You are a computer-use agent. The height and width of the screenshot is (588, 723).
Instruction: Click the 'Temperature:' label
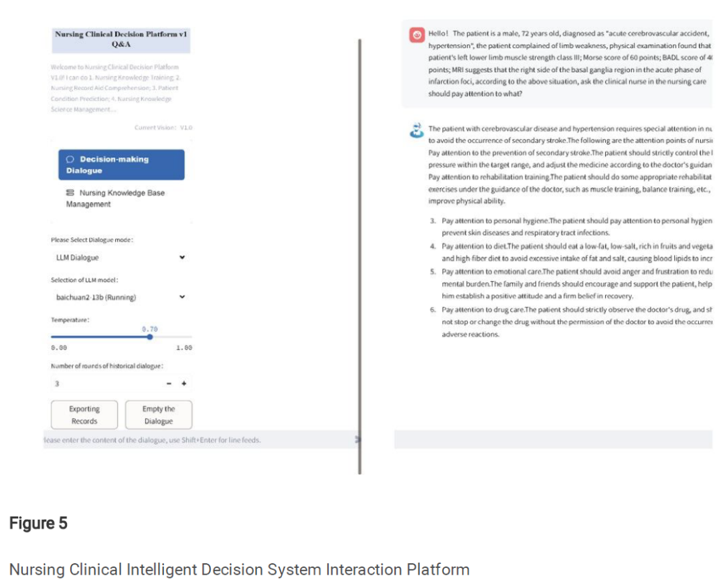click(70, 320)
